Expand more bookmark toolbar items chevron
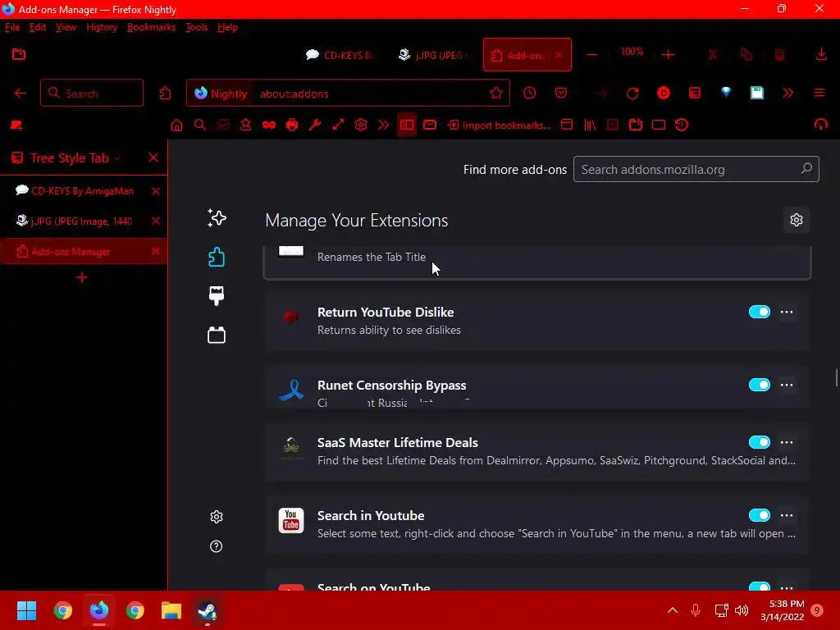This screenshot has height=630, width=840. pos(384,126)
